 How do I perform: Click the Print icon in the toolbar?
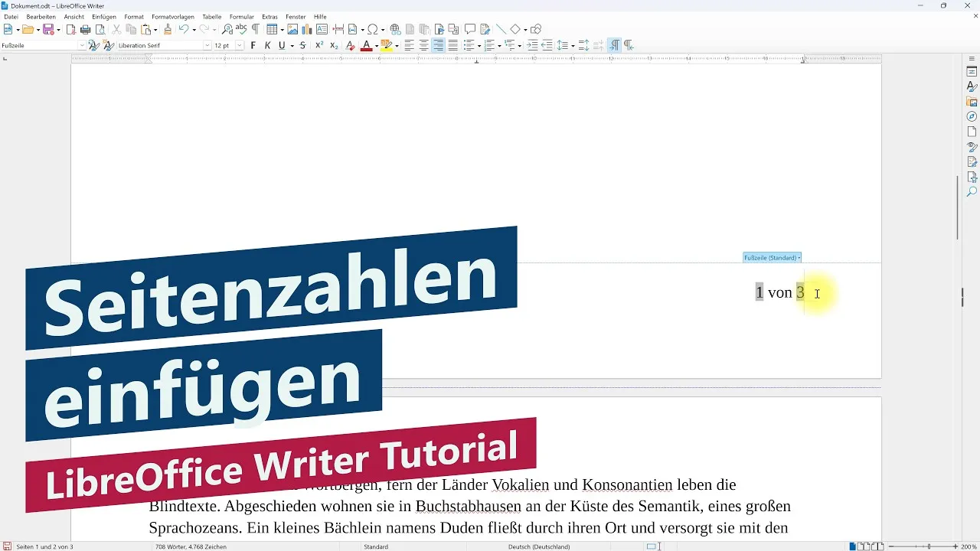coord(85,30)
